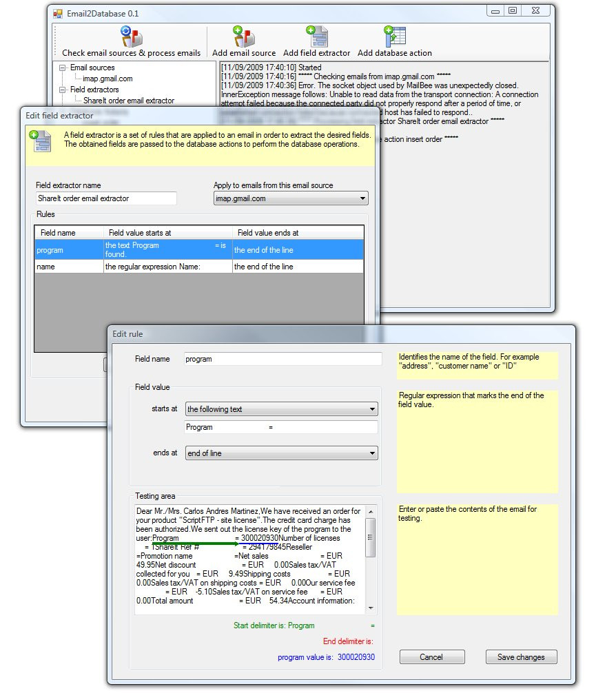Select the 'name' rule row
Image resolution: width=616 pixels, height=693 pixels.
pyautogui.click(x=199, y=267)
